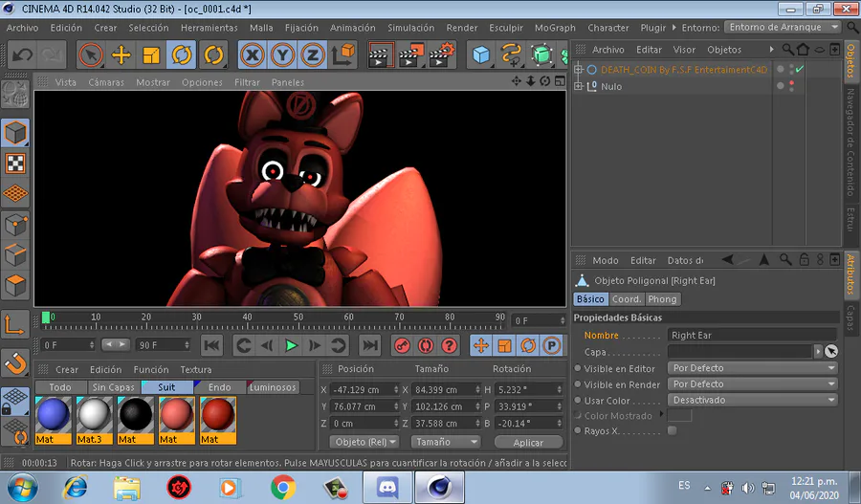The image size is (861, 504).
Task: Toggle the X axis lock
Action: [253, 55]
